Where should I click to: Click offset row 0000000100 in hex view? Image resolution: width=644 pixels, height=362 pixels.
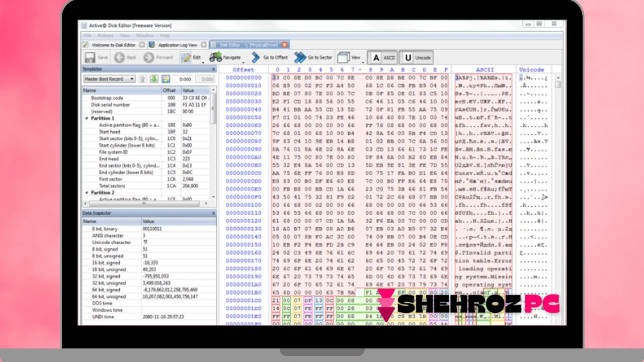click(244, 205)
